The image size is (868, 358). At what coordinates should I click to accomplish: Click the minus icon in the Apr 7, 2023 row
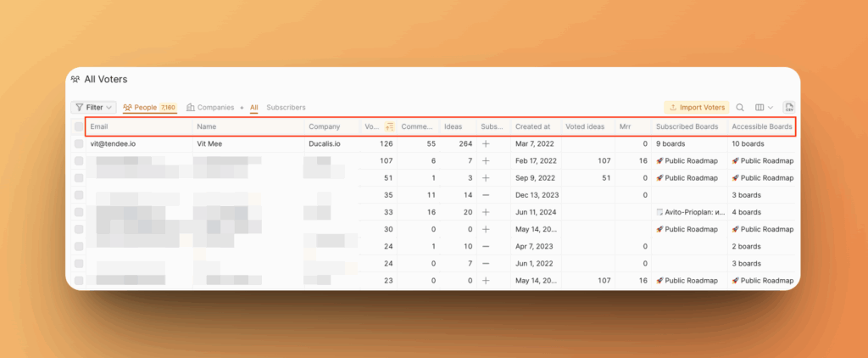pos(486,247)
